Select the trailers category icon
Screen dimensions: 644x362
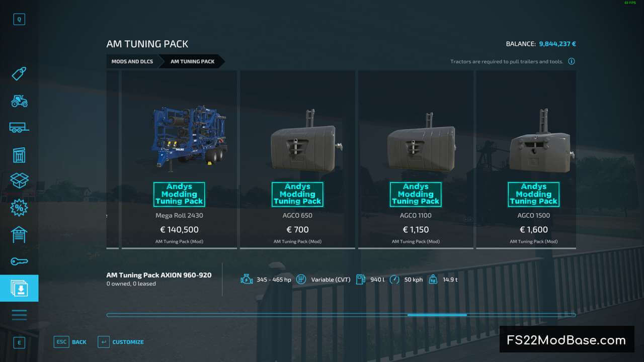coord(19,127)
